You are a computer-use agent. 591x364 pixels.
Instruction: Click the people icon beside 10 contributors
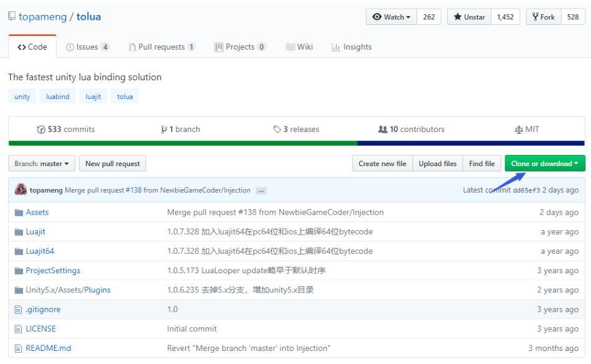pyautogui.click(x=382, y=129)
